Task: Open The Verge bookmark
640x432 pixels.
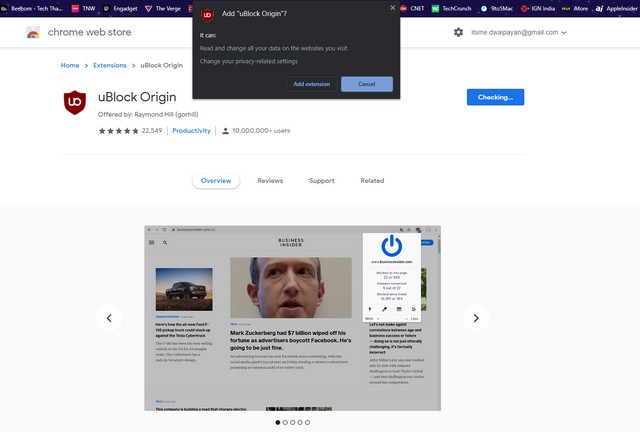Action: [163, 8]
